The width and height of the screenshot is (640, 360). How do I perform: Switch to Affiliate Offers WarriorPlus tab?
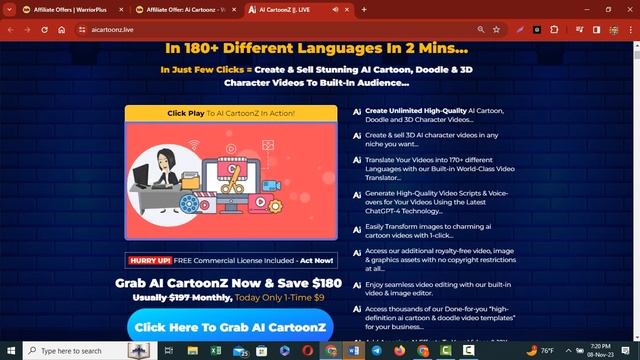point(70,10)
